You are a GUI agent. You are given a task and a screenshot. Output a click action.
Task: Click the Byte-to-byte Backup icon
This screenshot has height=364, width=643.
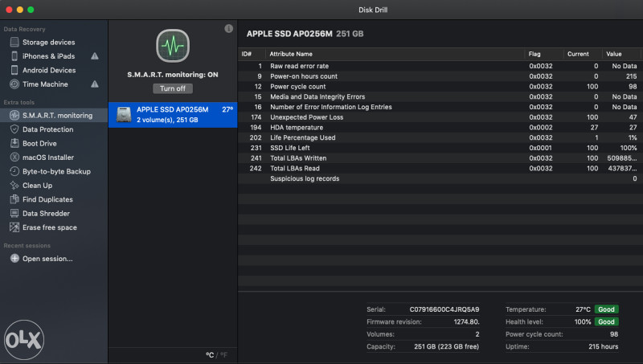(14, 171)
